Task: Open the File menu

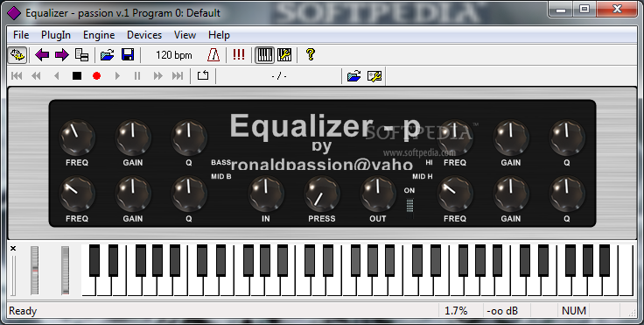Action: (x=21, y=35)
